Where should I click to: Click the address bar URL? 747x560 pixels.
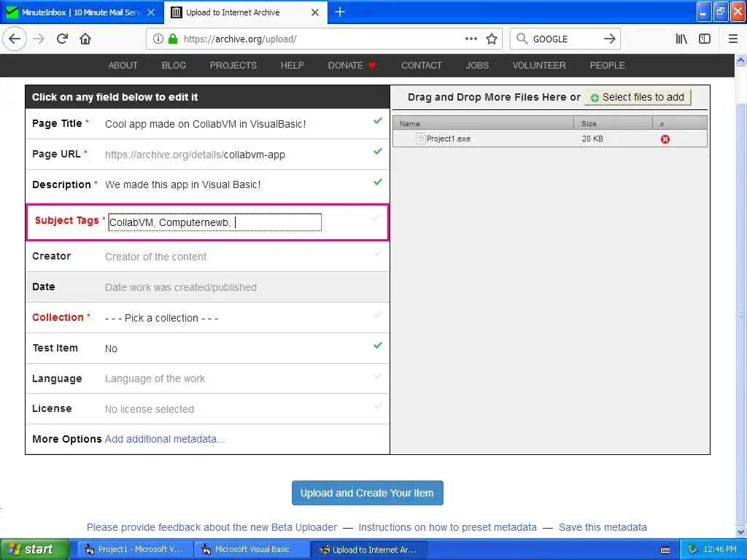240,39
